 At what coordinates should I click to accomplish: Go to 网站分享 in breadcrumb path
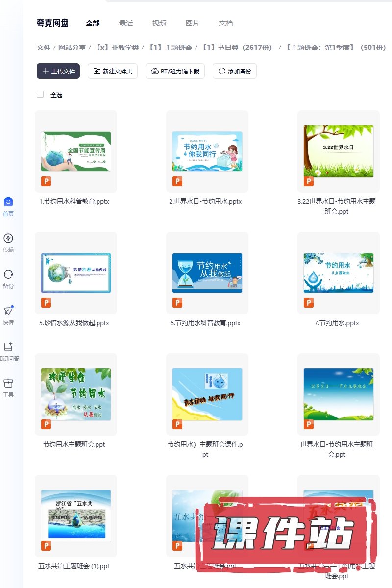[72, 48]
